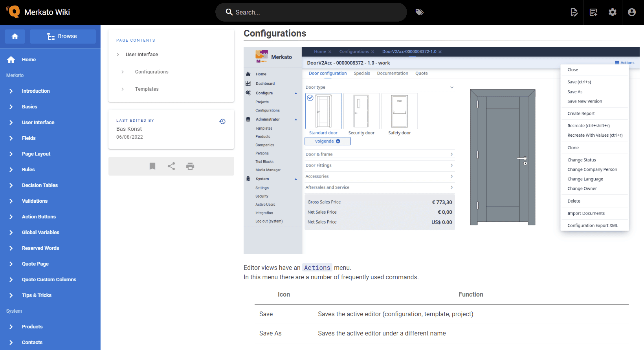Click the 06/08/2022 edit date
644x350 pixels.
coord(130,137)
